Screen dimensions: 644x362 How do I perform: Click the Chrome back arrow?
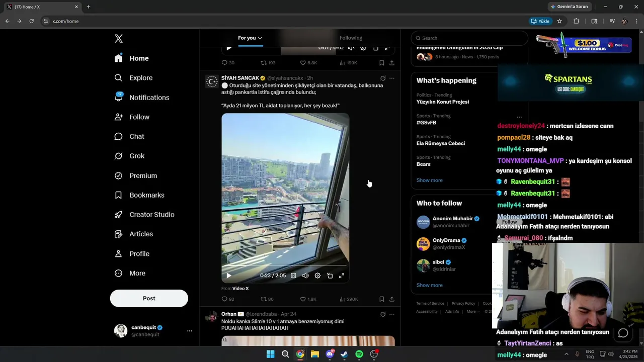(7, 21)
